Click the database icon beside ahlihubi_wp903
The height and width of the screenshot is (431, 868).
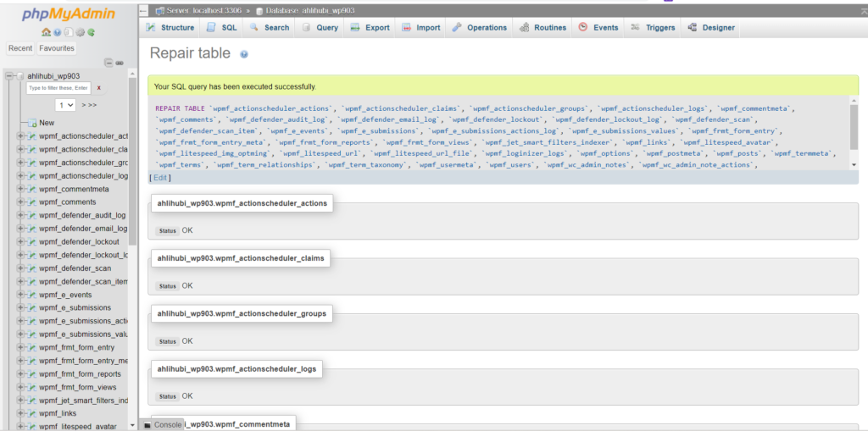coord(20,76)
